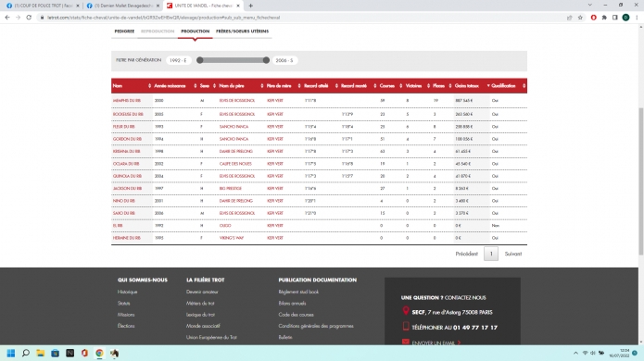Open ROCKEUSE DU RIB horse link

pyautogui.click(x=128, y=114)
